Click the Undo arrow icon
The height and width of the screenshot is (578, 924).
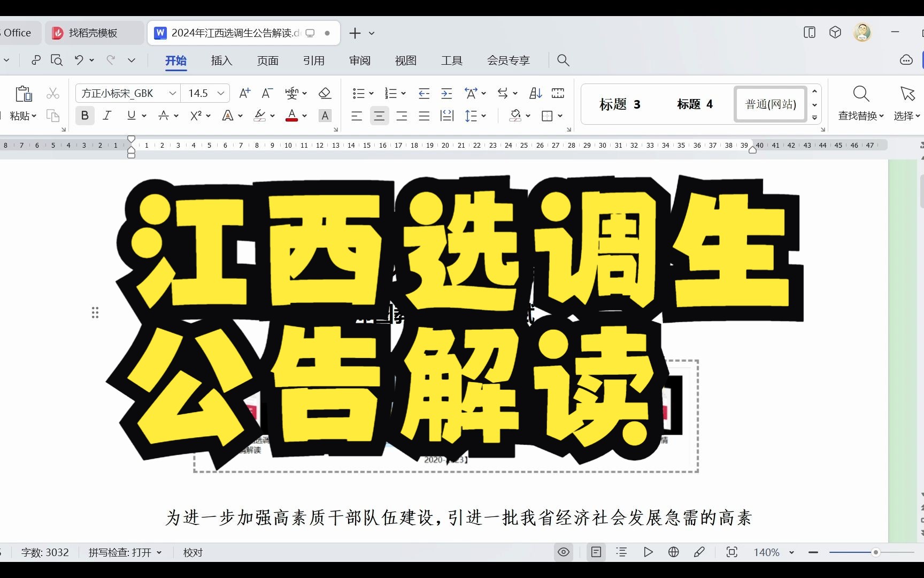(79, 60)
